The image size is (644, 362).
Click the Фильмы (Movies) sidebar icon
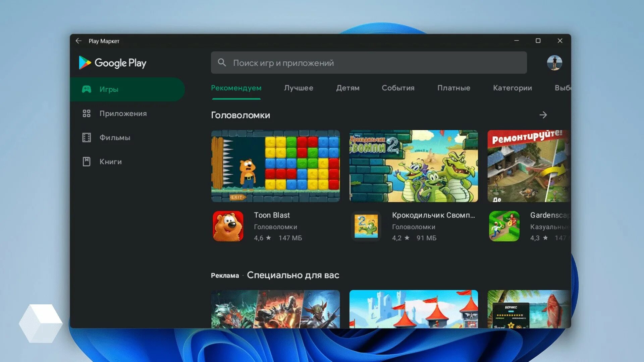coord(87,137)
